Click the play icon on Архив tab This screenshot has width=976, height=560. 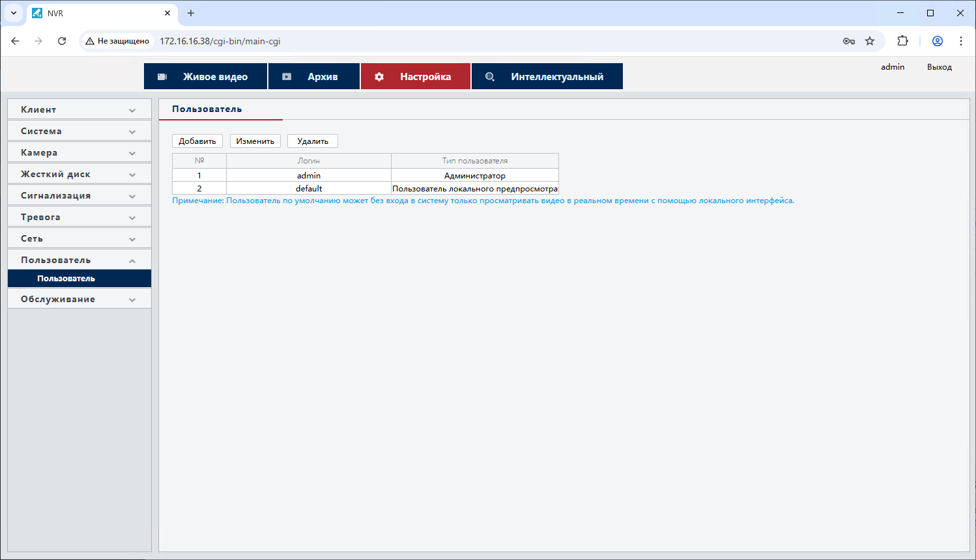[x=287, y=77]
